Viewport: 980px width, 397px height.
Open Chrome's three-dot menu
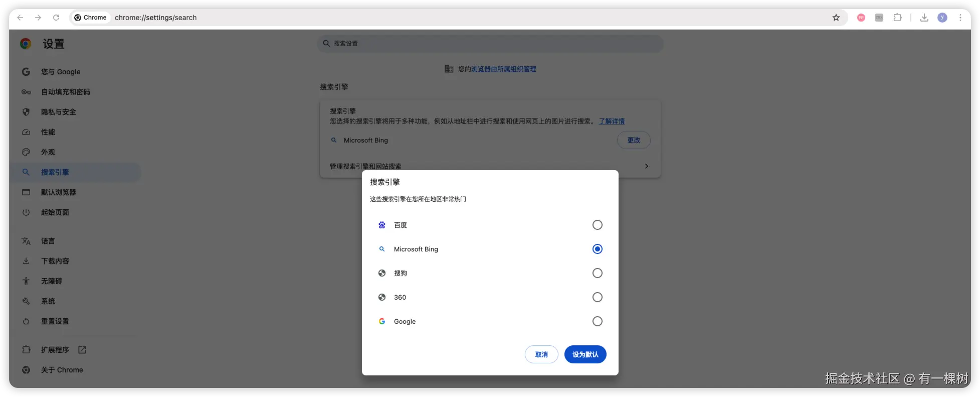tap(960, 18)
